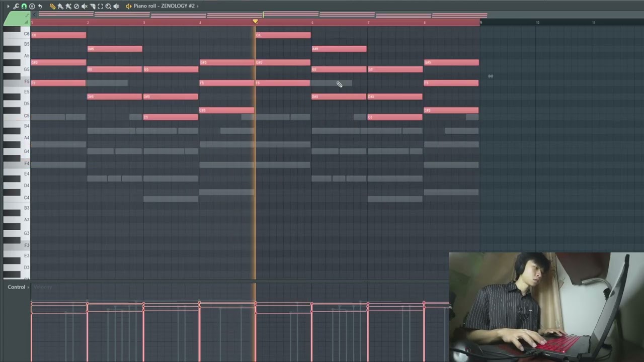The height and width of the screenshot is (362, 644).
Task: Select the Mute tool
Action: click(x=85, y=7)
